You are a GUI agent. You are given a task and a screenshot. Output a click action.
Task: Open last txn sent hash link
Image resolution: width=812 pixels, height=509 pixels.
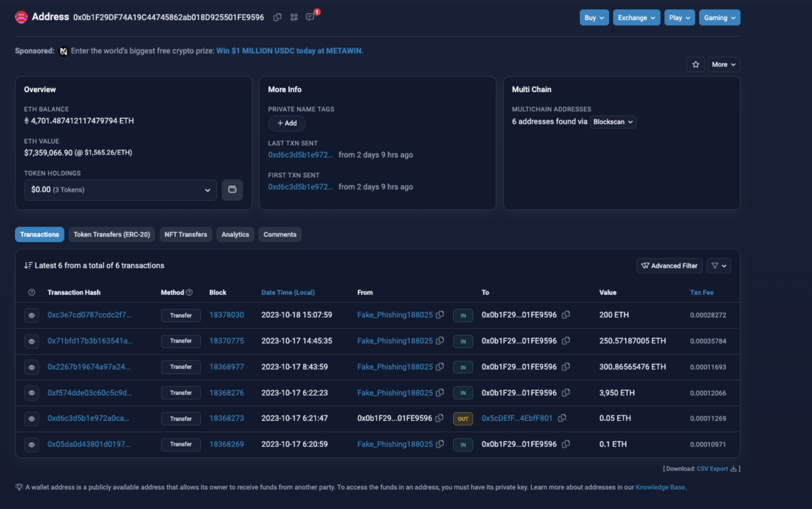(300, 155)
